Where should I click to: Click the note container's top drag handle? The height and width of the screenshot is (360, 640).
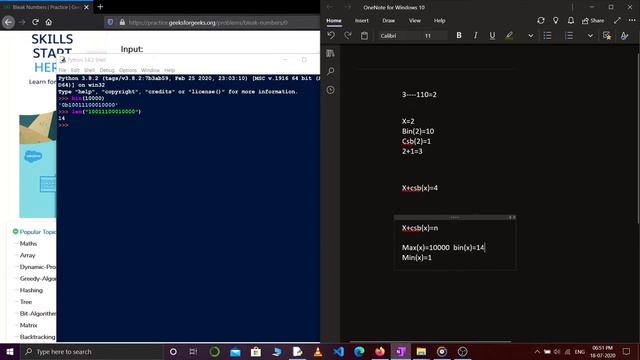[x=454, y=218]
